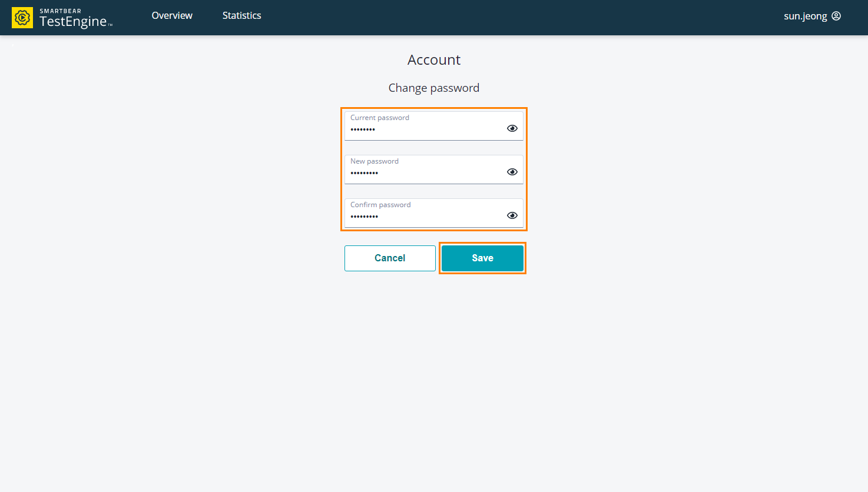
Task: Toggle visibility of Confirm password
Action: click(512, 215)
